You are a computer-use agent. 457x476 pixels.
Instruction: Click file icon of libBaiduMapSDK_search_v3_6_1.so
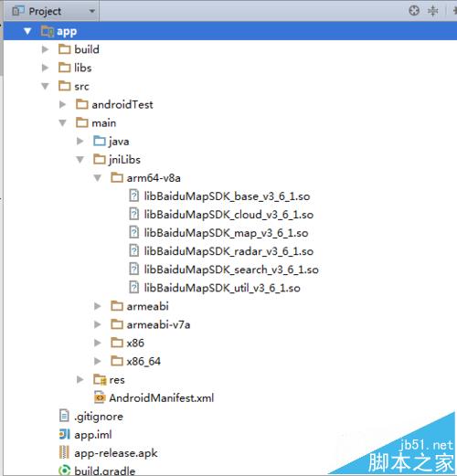point(133,270)
